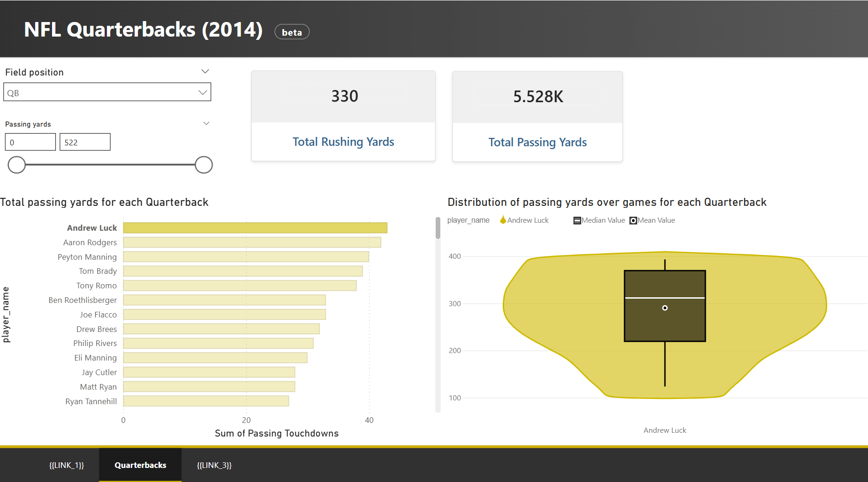
Task: Switch to the Quarterbacks tab
Action: coord(140,465)
